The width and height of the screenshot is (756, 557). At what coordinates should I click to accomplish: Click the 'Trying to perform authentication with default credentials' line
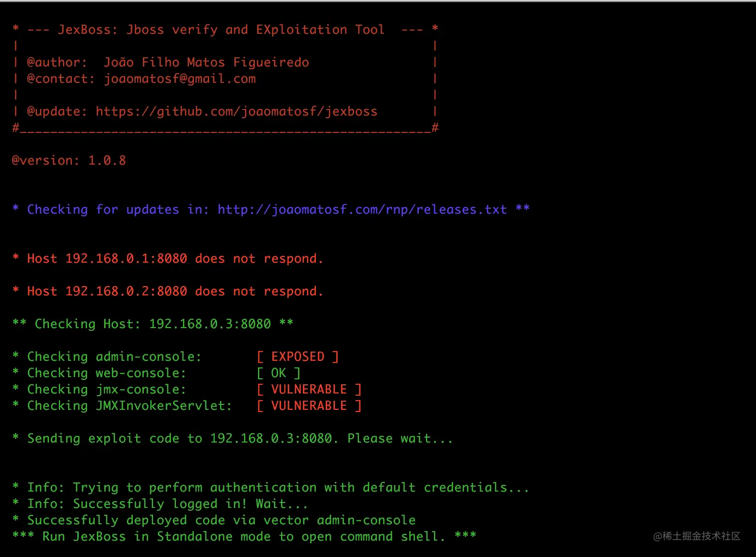(271, 488)
